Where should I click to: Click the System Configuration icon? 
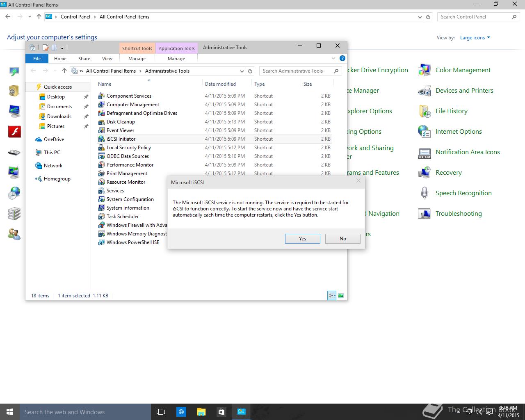click(101, 199)
